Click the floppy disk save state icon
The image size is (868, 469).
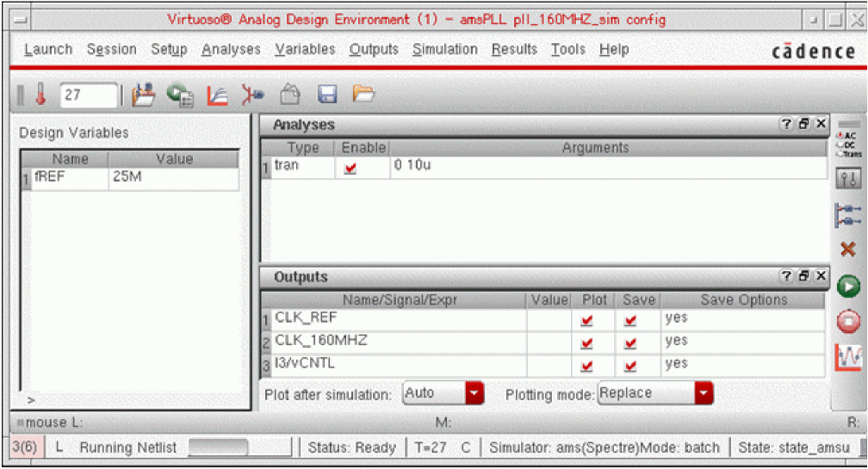click(327, 95)
